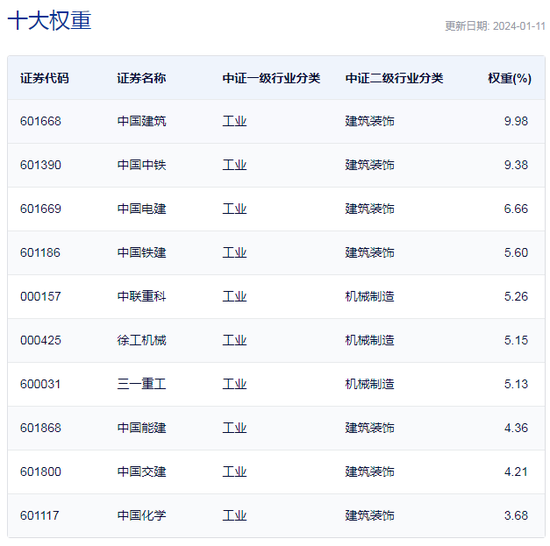550x546 pixels.
Task: Click stock code 601669
Action: pos(41,209)
